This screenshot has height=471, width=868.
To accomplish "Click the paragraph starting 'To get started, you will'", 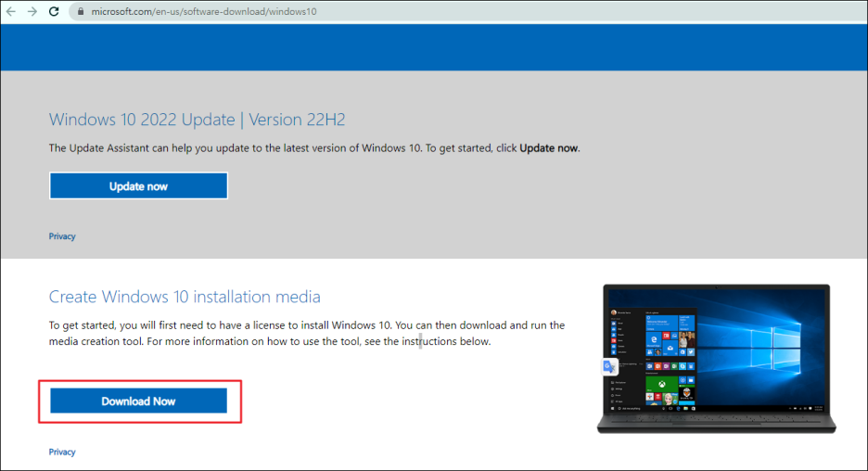I will click(307, 333).
